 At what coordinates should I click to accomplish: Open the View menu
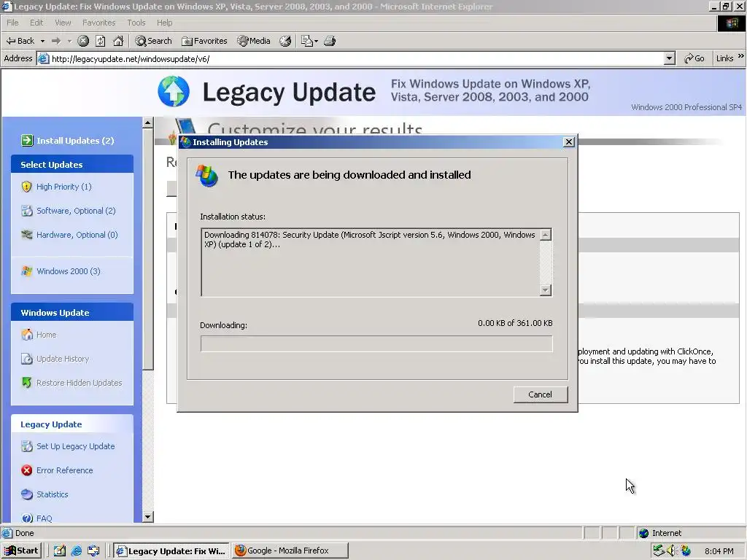pyautogui.click(x=63, y=23)
